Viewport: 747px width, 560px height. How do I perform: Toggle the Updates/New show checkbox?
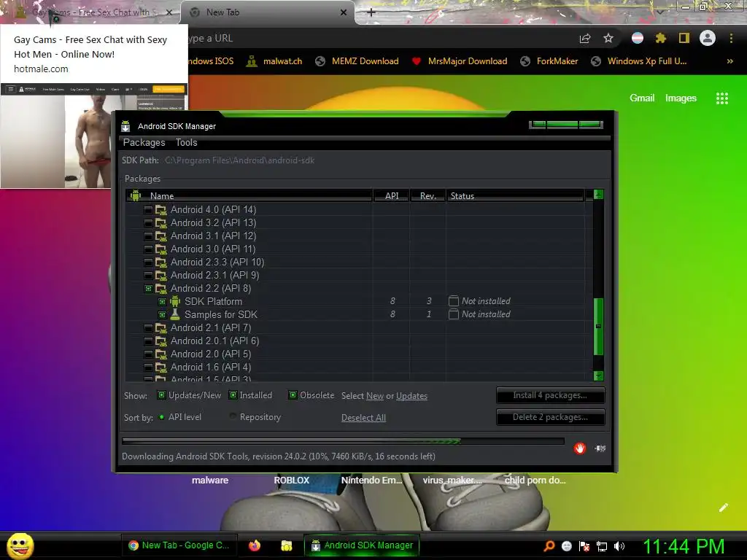(161, 394)
